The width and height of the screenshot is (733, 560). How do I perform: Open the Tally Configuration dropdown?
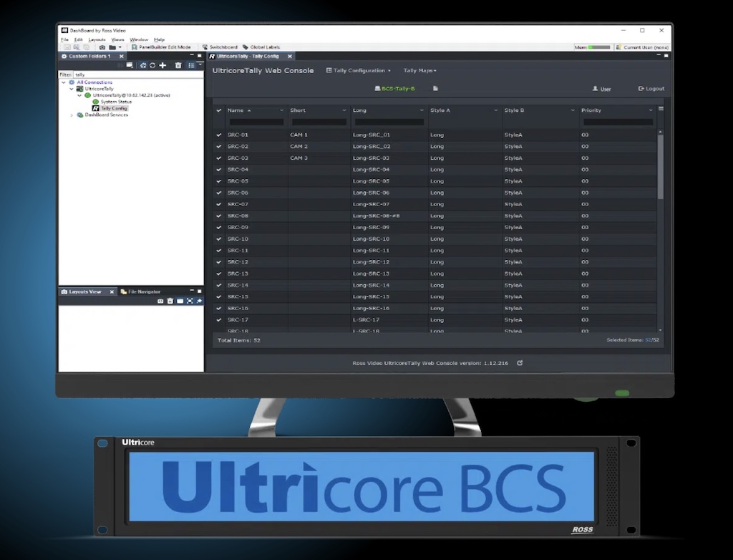[x=358, y=71]
